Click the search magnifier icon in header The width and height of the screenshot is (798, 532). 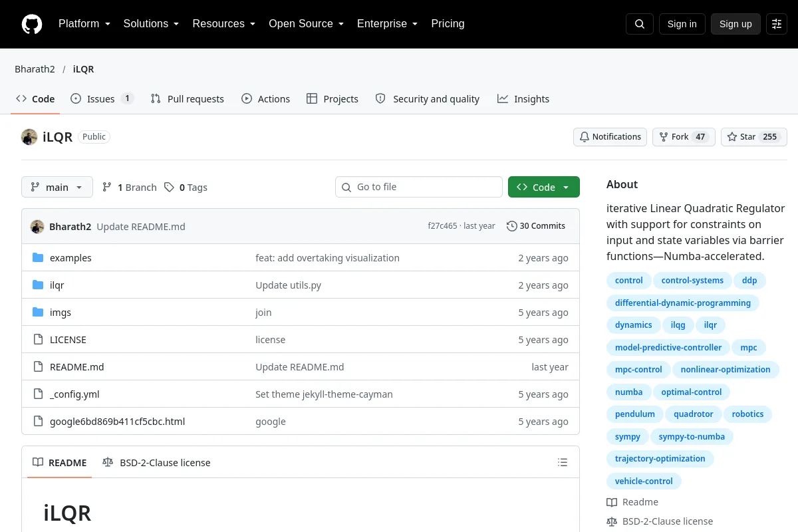coord(640,24)
